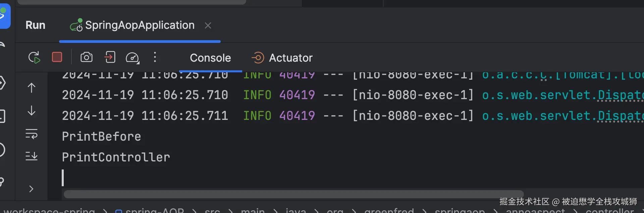Rerun the SpringAopApplication

34,58
